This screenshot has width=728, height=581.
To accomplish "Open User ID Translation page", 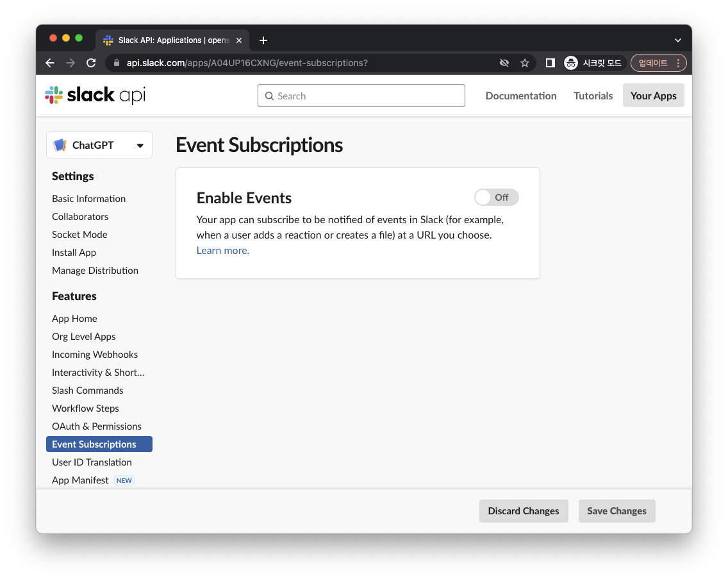I will point(92,462).
